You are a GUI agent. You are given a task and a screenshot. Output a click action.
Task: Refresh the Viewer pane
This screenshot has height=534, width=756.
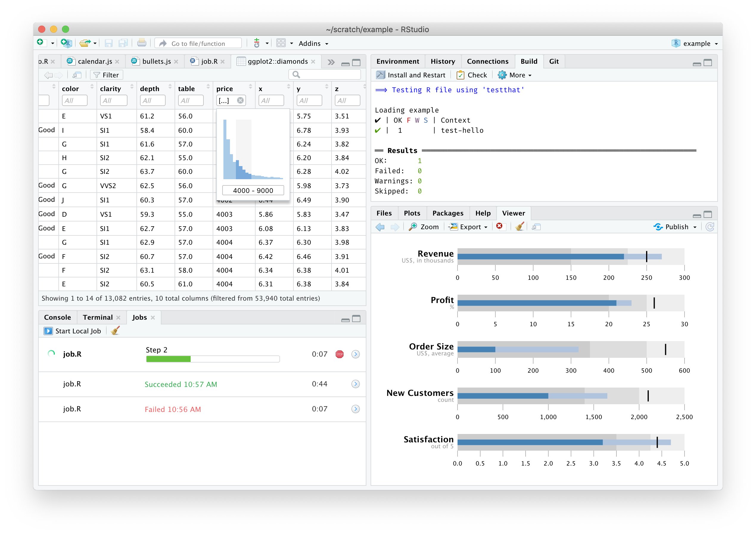pyautogui.click(x=710, y=226)
